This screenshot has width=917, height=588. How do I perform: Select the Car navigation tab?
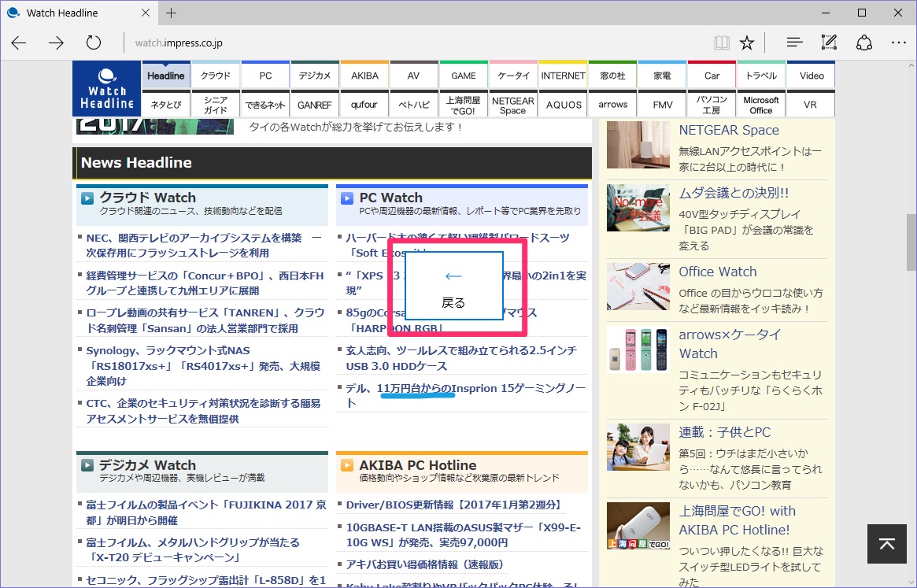coord(712,75)
